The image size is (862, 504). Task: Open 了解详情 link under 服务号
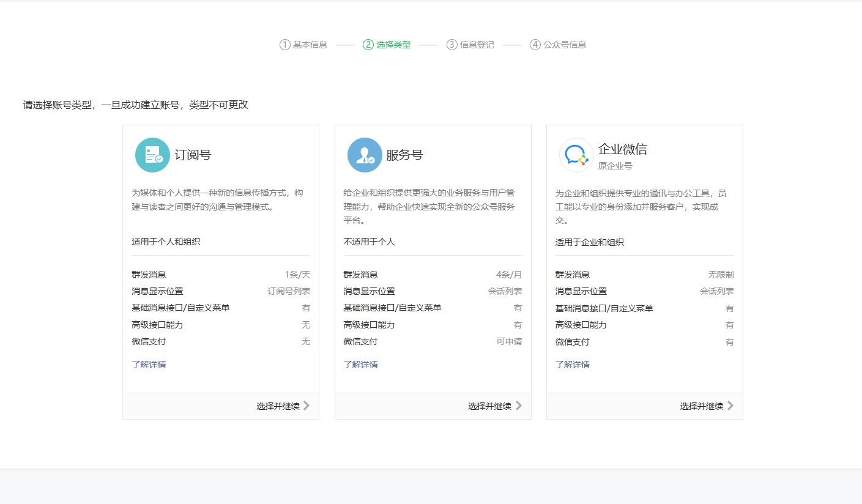[360, 365]
